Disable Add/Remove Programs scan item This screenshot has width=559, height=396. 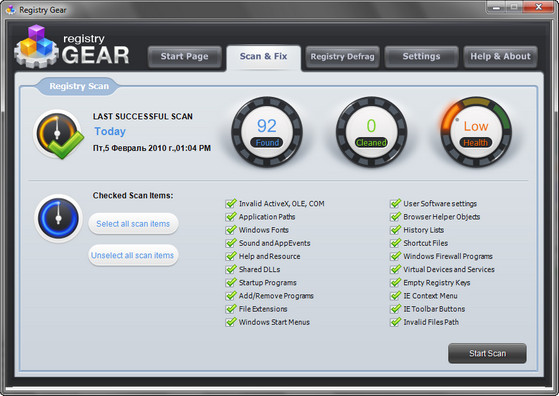231,296
